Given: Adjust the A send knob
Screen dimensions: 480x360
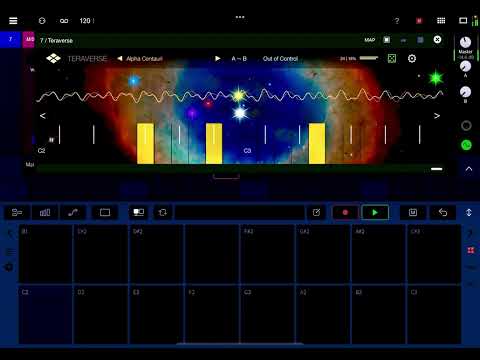Looking at the screenshot, I should pyautogui.click(x=465, y=66).
